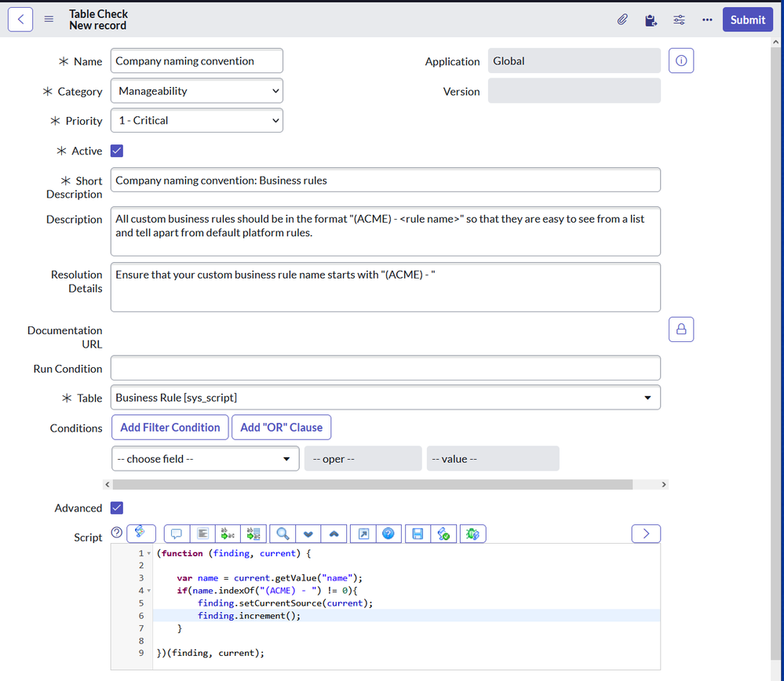
Task: Format the script code
Action: tap(202, 534)
